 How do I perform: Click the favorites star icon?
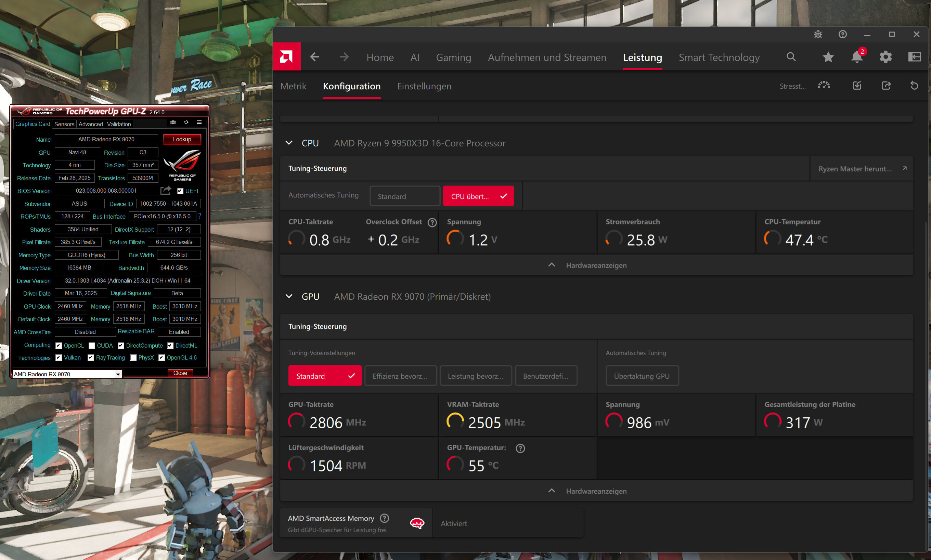click(x=828, y=57)
